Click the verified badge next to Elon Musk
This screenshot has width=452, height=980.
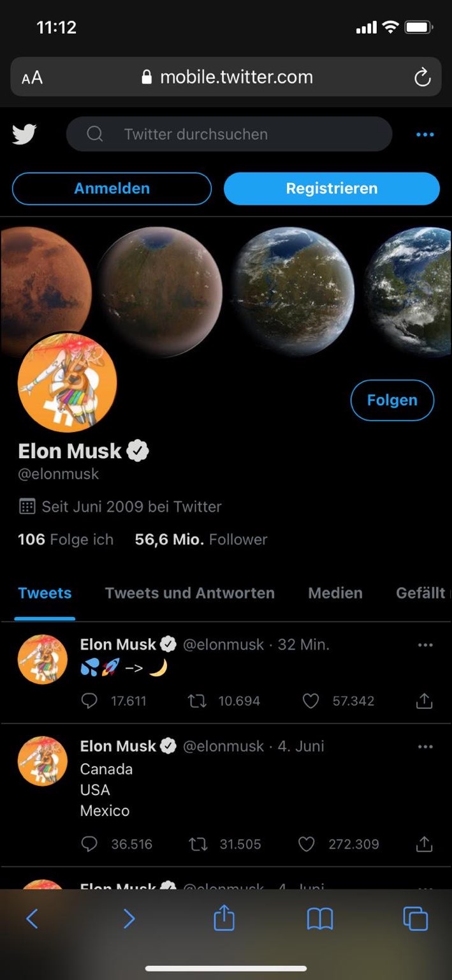coord(137,450)
